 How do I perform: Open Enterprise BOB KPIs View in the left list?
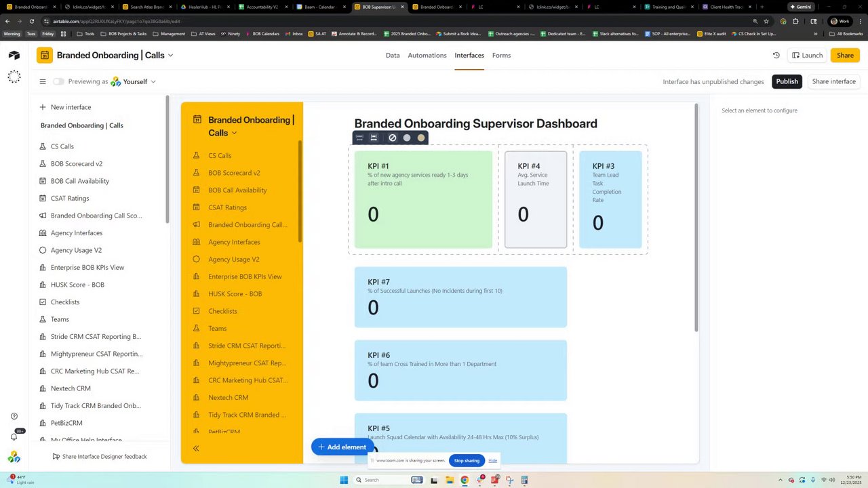tap(87, 268)
